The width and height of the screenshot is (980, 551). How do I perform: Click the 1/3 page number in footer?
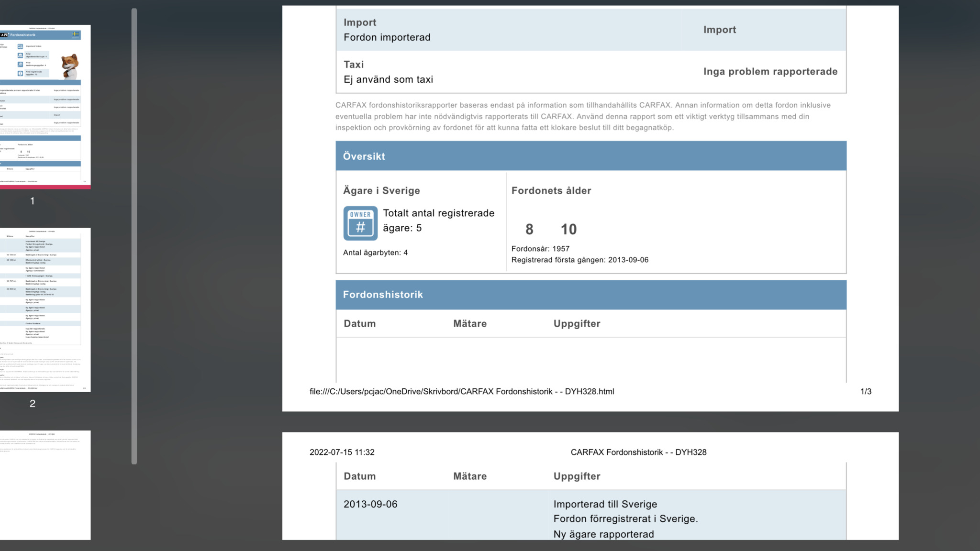[x=866, y=391]
